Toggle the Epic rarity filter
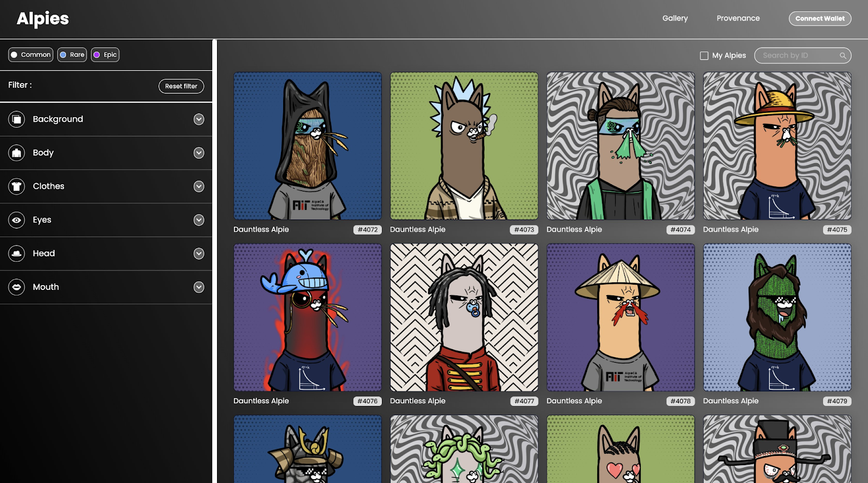 coord(105,55)
